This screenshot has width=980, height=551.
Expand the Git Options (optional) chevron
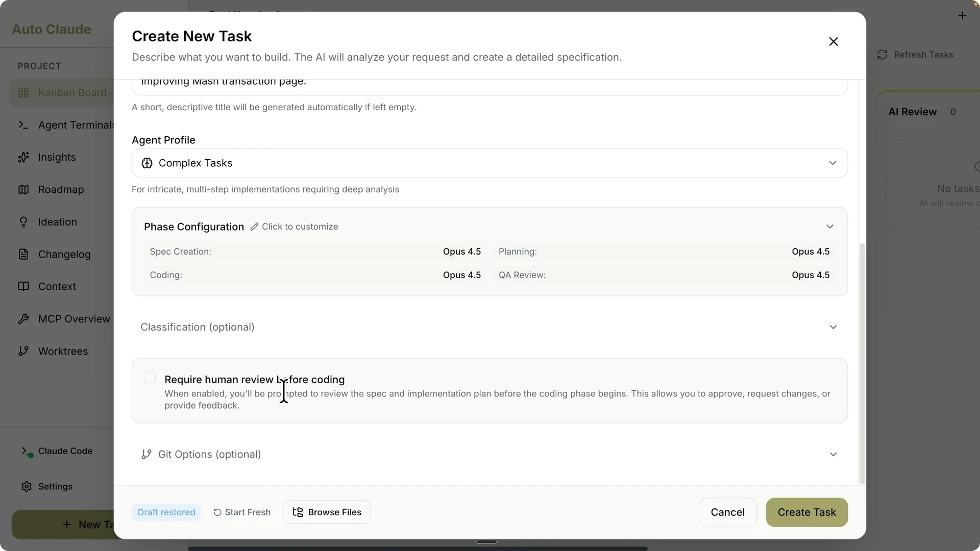point(833,454)
